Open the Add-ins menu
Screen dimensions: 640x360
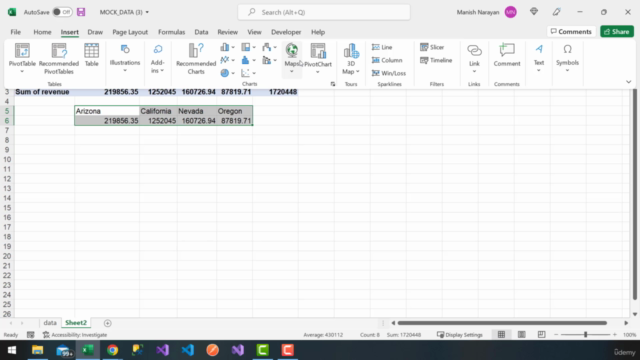(158, 58)
